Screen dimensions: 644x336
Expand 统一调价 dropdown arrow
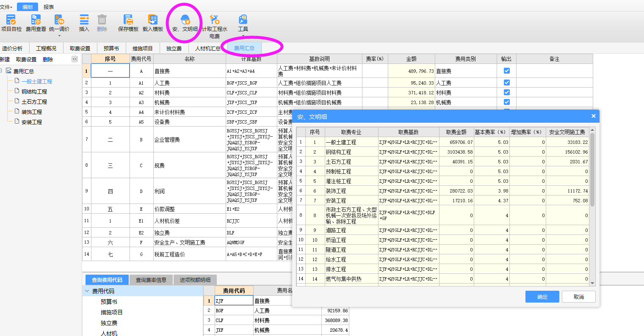pos(59,36)
